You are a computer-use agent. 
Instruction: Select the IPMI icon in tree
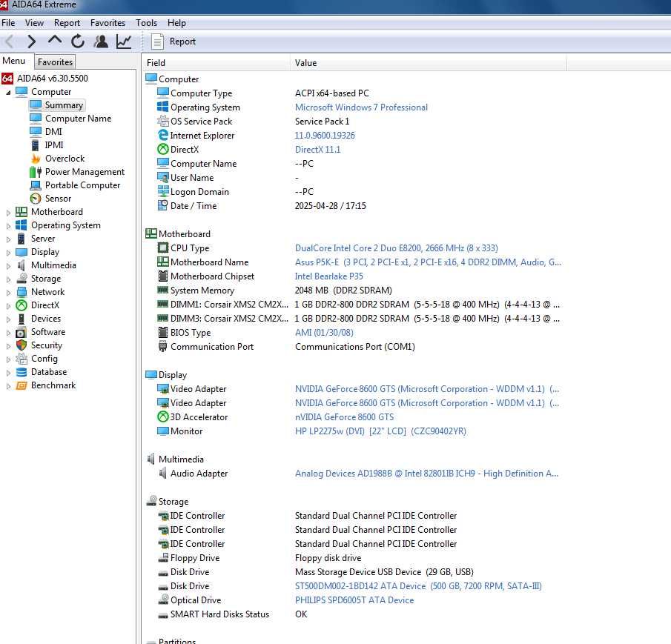coord(36,145)
